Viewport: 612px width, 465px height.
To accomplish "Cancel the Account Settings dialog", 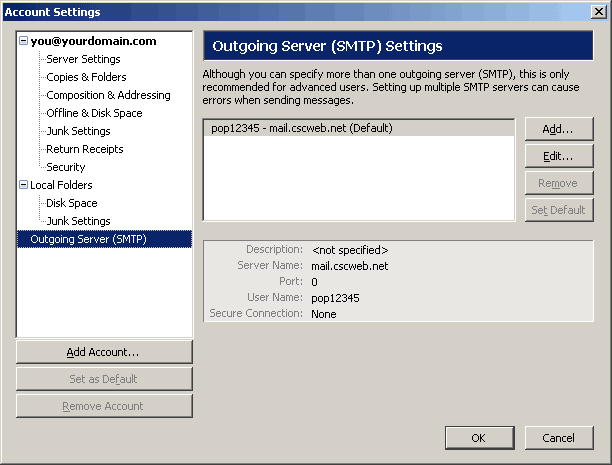I will point(558,438).
